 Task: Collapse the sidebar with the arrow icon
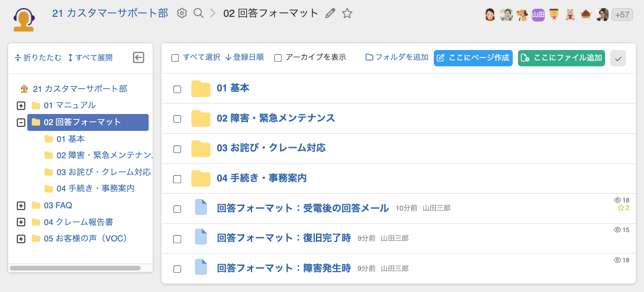(138, 57)
